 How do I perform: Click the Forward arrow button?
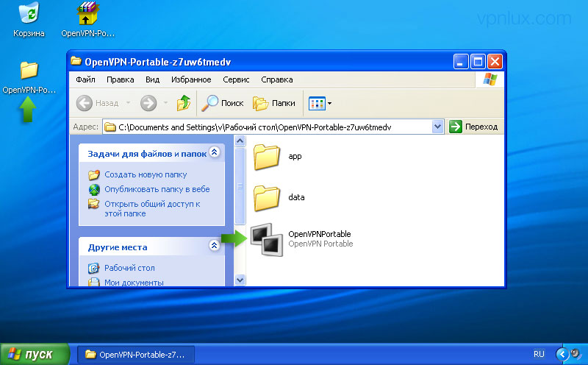click(148, 103)
